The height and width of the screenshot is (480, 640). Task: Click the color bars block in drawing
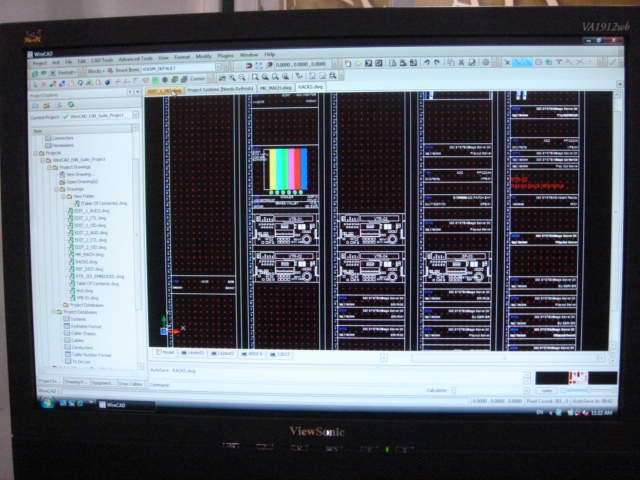click(285, 170)
